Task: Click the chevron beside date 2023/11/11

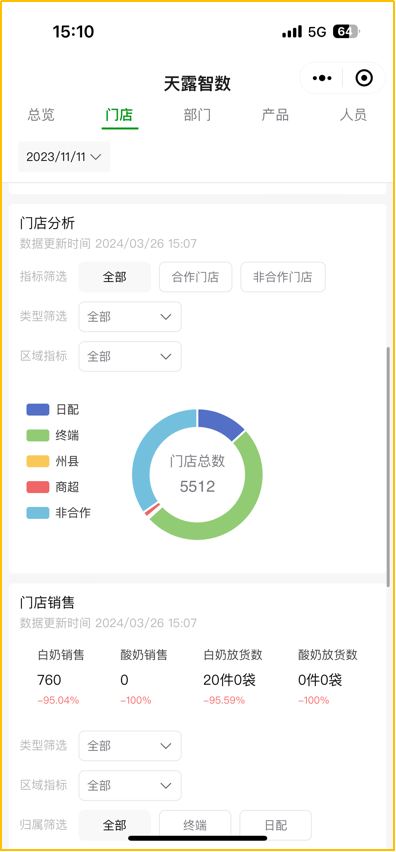Action: coord(96,157)
